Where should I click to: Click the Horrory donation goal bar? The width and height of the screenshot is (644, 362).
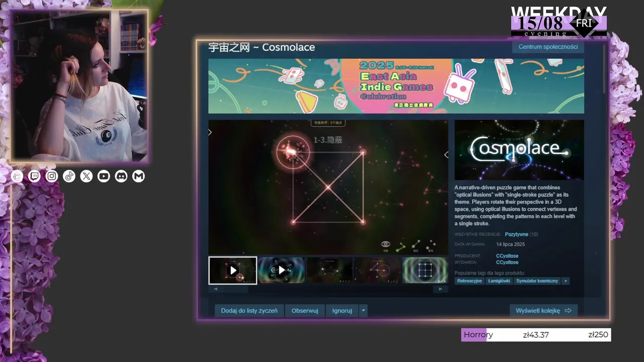pos(536,335)
